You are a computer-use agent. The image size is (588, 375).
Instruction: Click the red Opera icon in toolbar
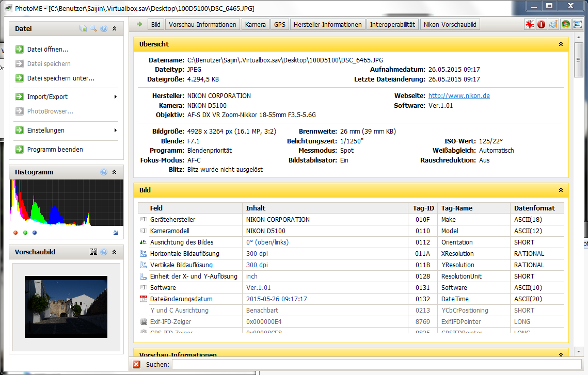tap(541, 24)
